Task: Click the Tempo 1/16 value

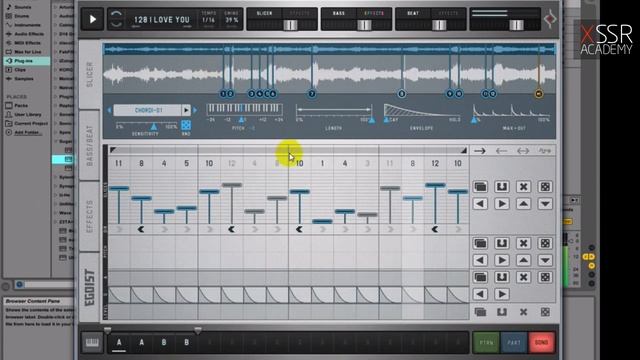Action: tap(209, 20)
